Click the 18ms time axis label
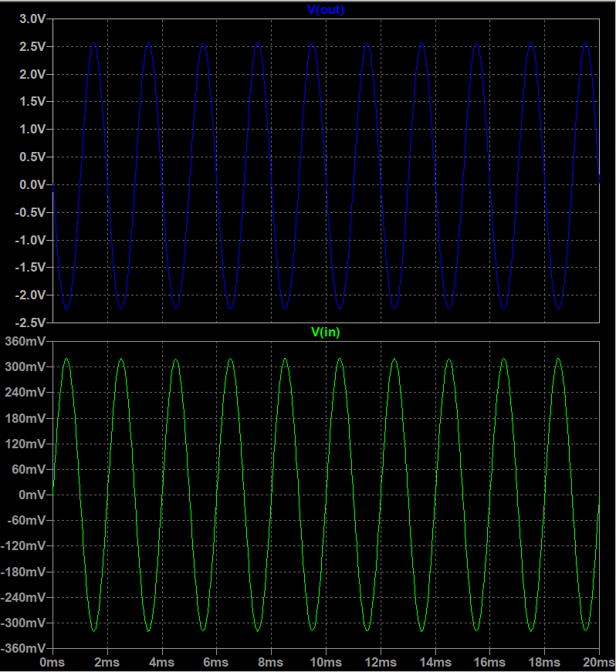This screenshot has width=616, height=672. point(545,663)
